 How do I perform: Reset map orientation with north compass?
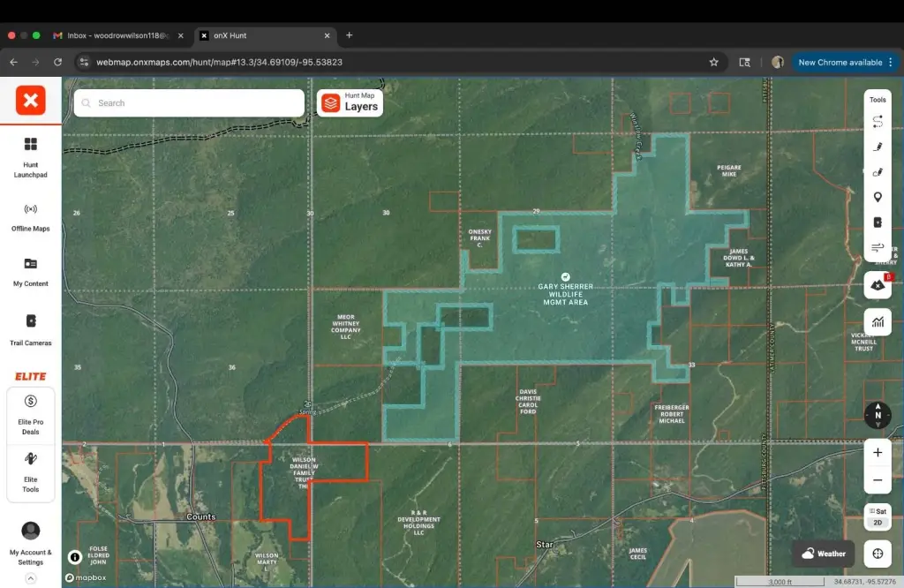(878, 415)
